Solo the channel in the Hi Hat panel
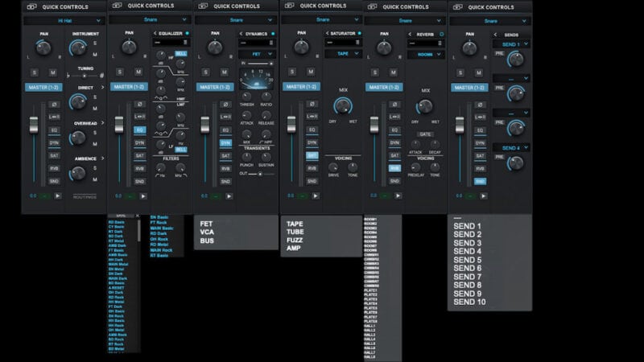644x362 pixels. [35, 72]
